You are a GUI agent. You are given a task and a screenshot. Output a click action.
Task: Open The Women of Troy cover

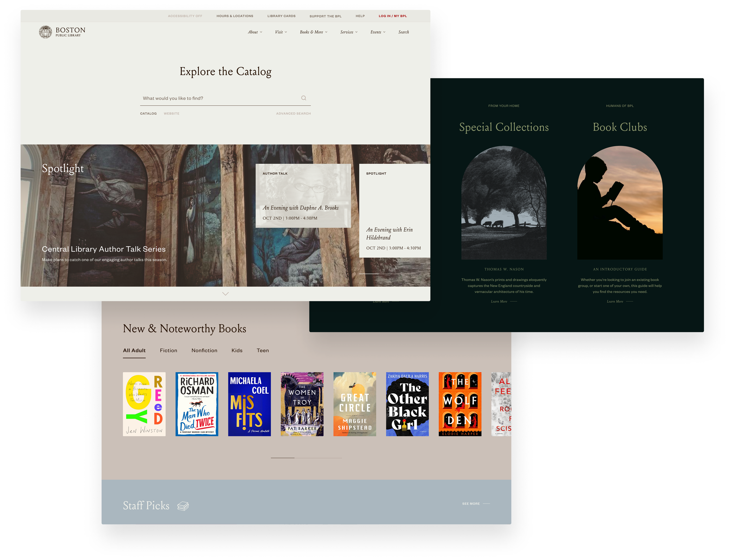tap(302, 404)
